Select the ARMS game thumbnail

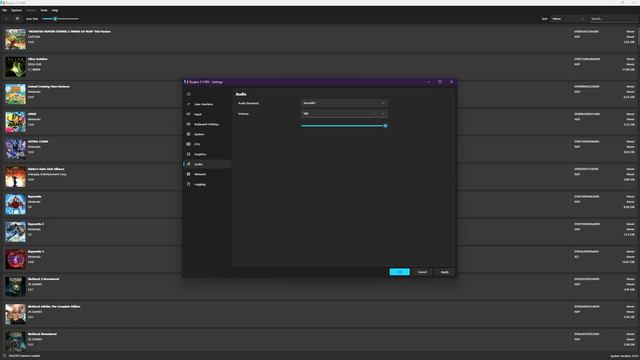pyautogui.click(x=16, y=122)
